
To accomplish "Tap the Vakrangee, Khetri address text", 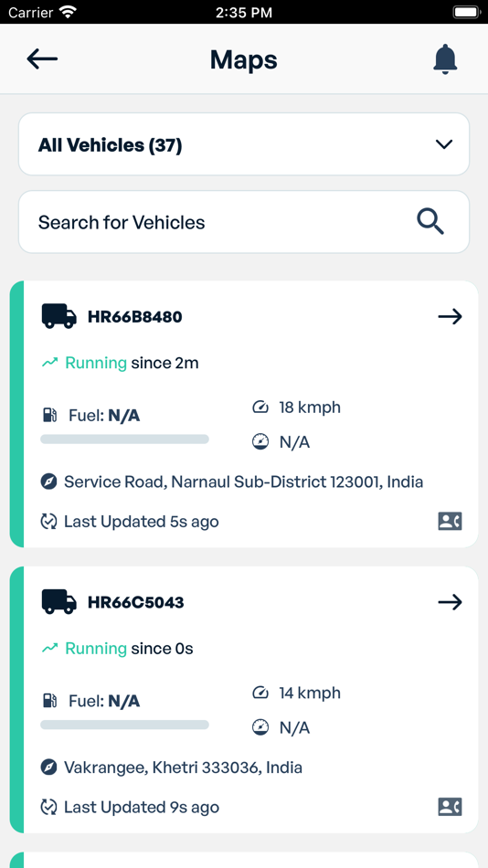I will click(184, 767).
